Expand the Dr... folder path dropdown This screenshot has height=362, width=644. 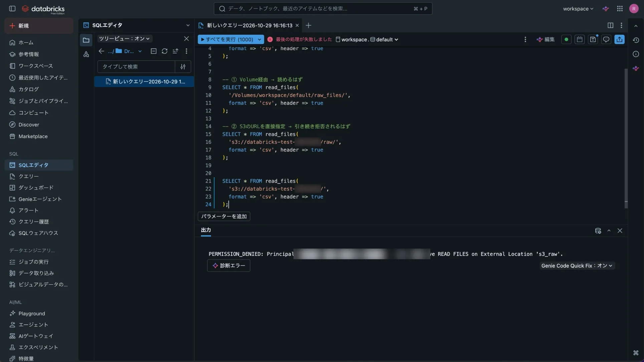(x=140, y=51)
